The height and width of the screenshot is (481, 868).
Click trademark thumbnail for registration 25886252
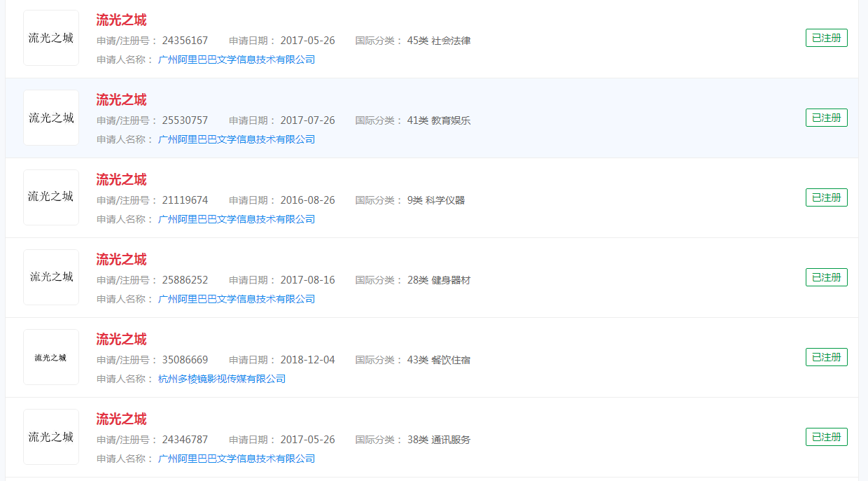click(51, 277)
